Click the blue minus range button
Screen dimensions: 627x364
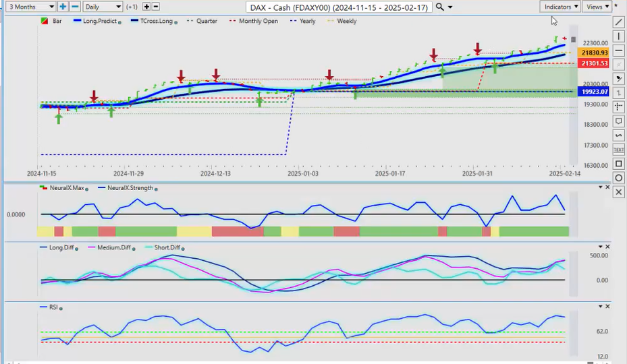(x=75, y=7)
